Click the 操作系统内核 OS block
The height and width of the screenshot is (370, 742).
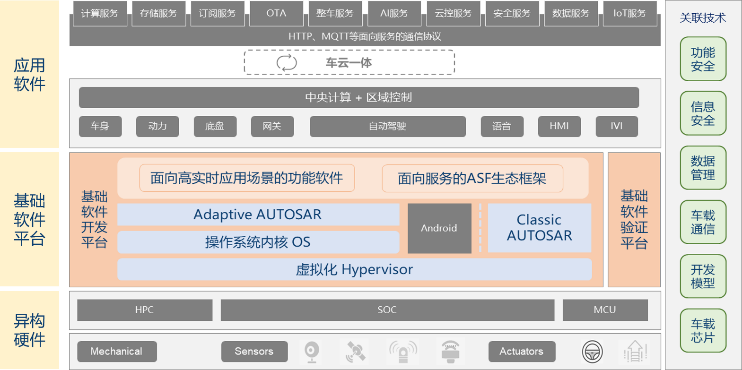[x=258, y=242]
